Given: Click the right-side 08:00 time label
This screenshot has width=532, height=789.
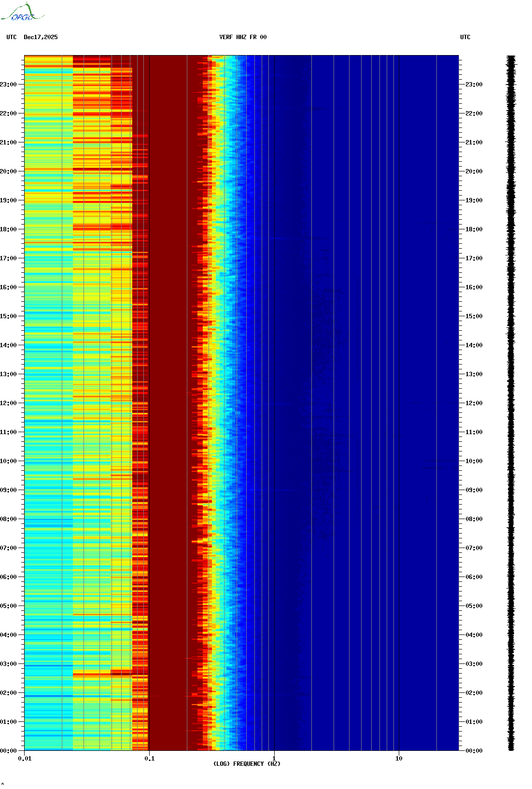Looking at the screenshot, I should (x=474, y=519).
